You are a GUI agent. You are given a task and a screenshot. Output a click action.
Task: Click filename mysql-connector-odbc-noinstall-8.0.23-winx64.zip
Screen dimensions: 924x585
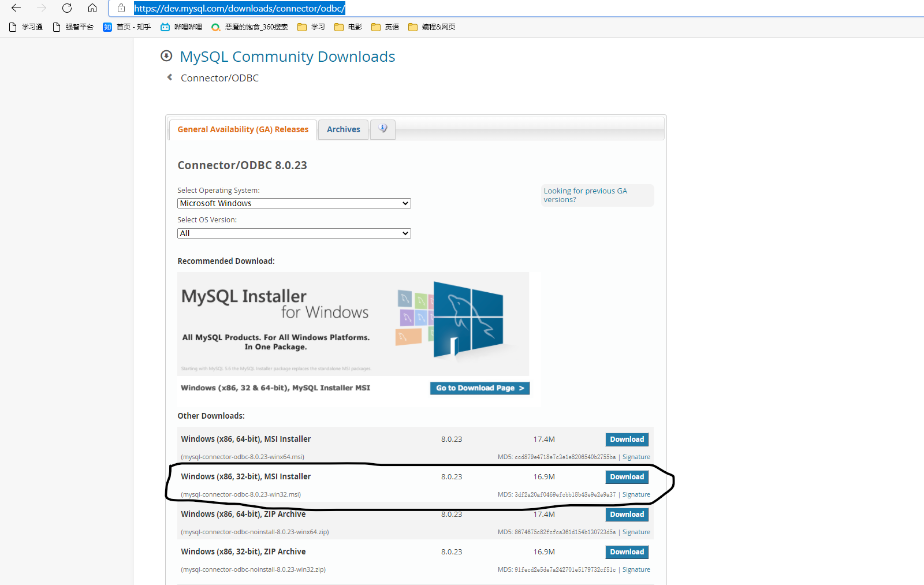coord(255,532)
